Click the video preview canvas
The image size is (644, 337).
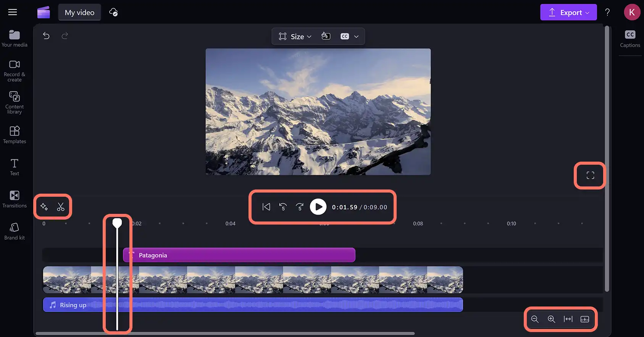318,112
